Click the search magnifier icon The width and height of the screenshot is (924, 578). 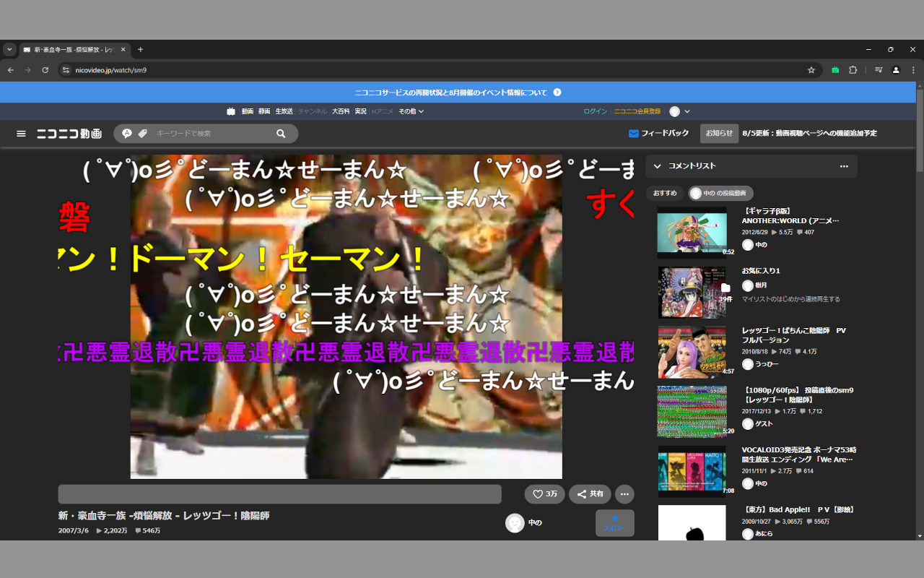(281, 134)
